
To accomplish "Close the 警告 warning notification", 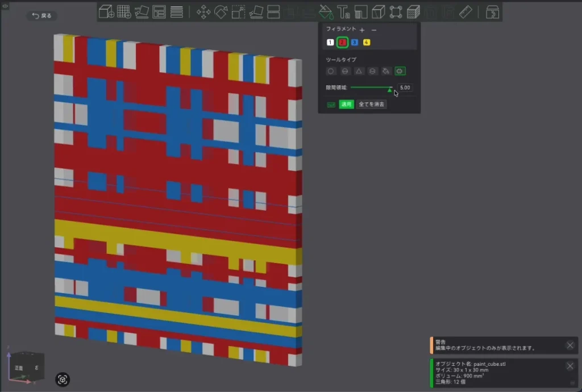I will (x=570, y=345).
